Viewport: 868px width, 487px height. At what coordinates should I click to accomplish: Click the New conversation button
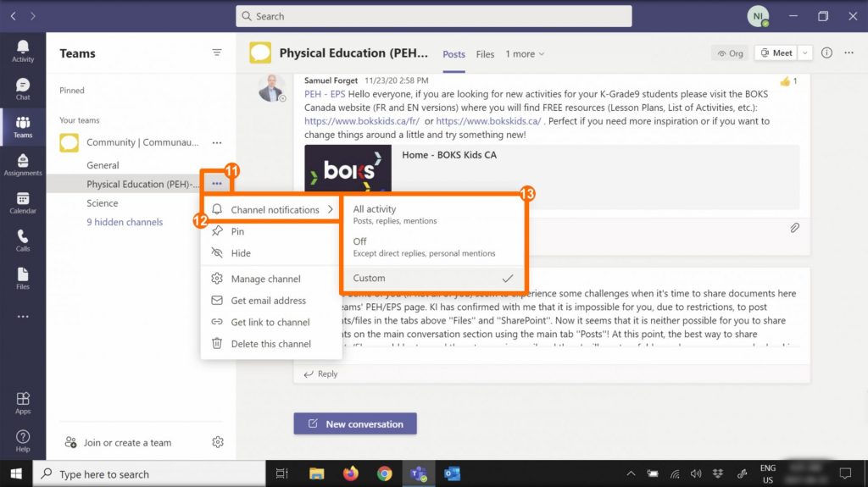[355, 423]
